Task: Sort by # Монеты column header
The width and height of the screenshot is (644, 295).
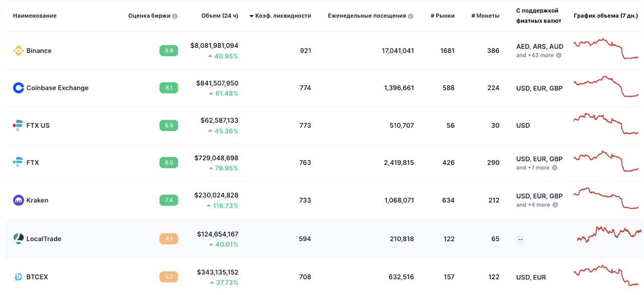Action: (485, 16)
